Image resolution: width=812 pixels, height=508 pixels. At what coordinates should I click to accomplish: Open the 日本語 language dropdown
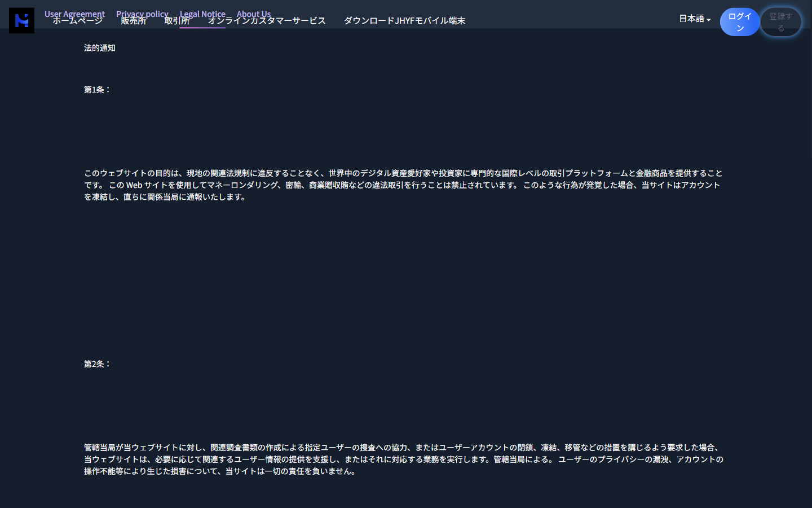[695, 19]
